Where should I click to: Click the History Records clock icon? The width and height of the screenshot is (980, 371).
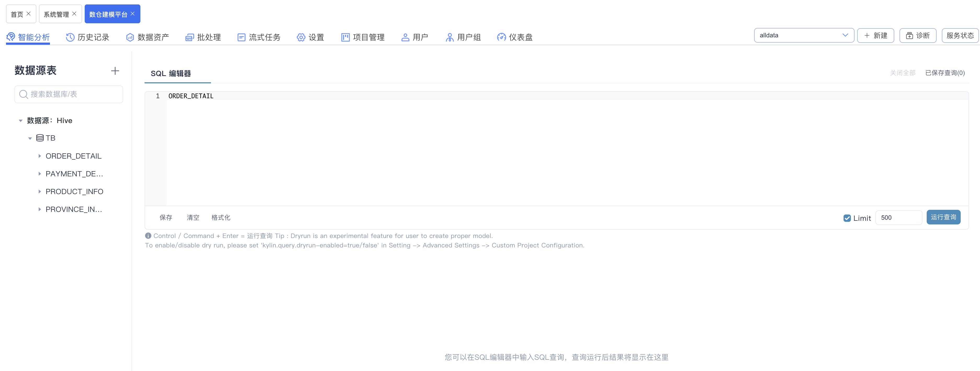click(70, 37)
